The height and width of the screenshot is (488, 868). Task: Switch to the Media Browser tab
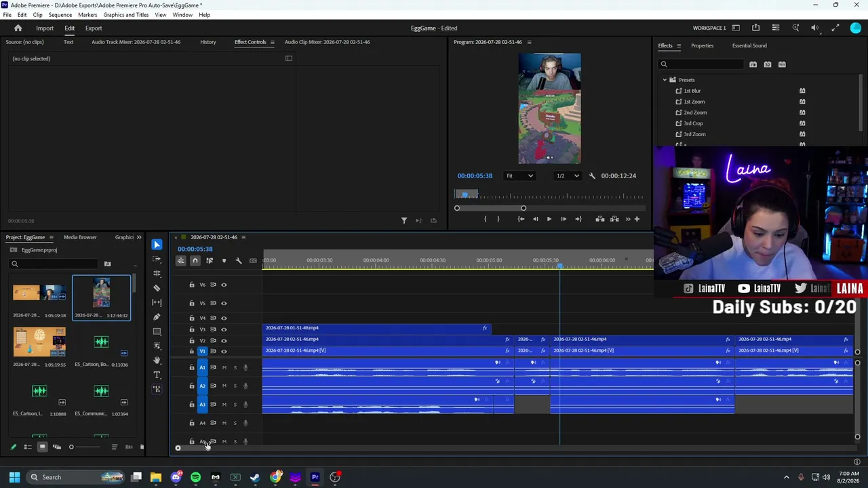(x=80, y=237)
